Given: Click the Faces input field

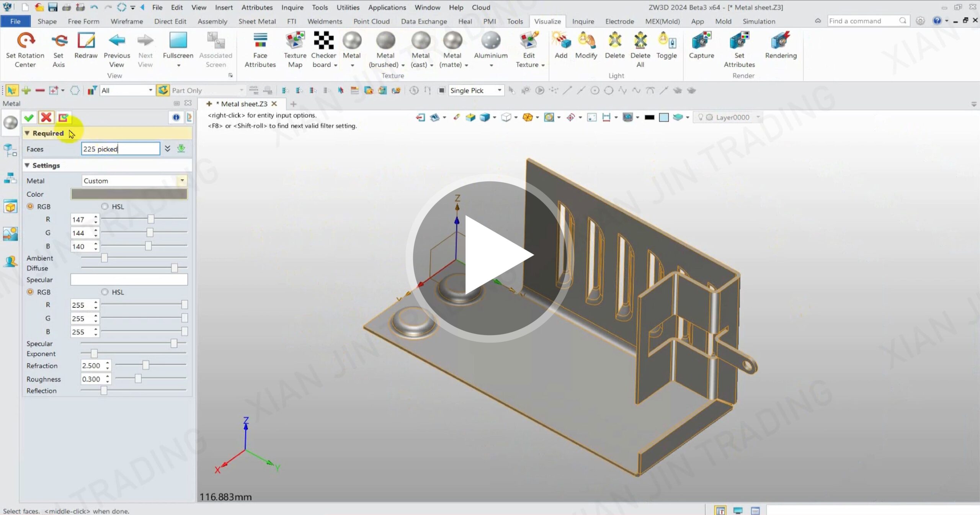Looking at the screenshot, I should click(x=120, y=149).
